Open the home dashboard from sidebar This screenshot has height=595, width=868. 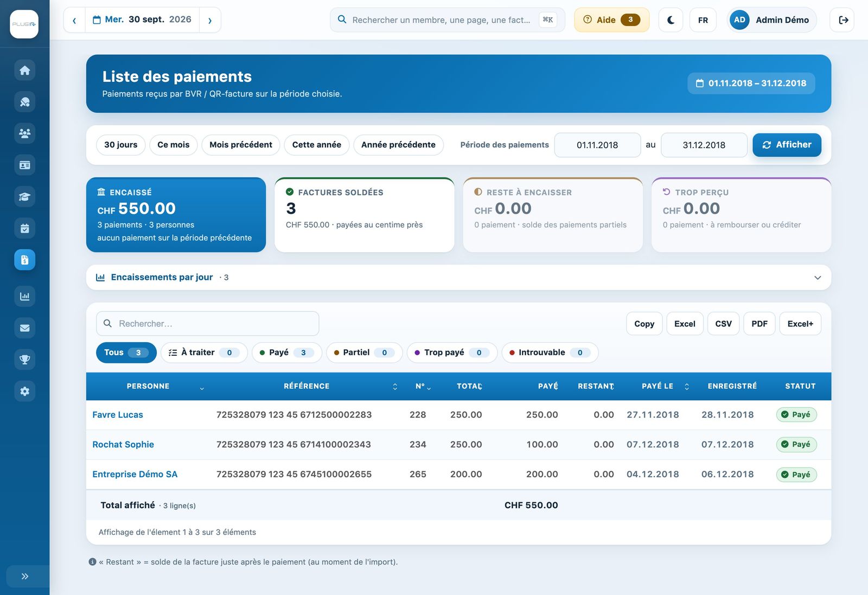24,70
